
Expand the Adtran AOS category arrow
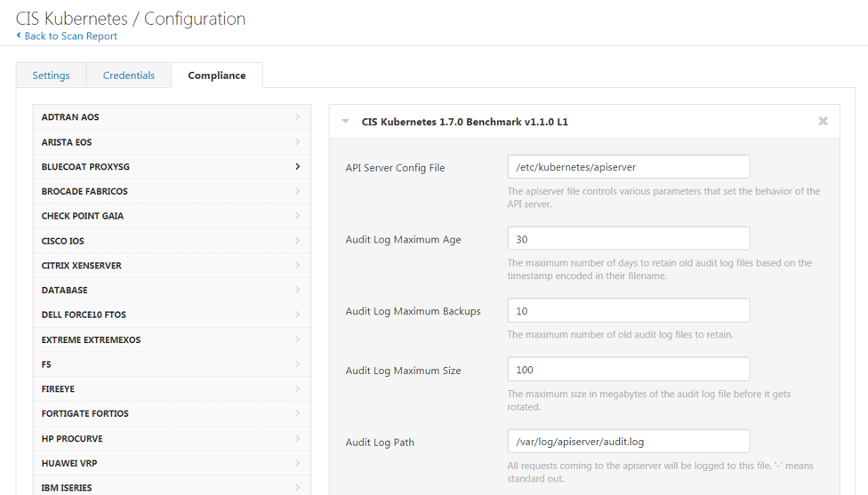(x=297, y=116)
